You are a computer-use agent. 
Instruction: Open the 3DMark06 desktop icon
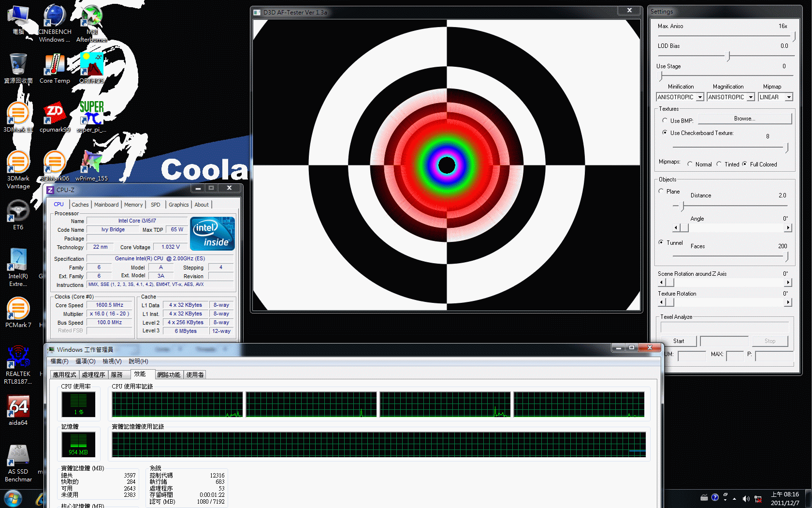click(x=55, y=166)
